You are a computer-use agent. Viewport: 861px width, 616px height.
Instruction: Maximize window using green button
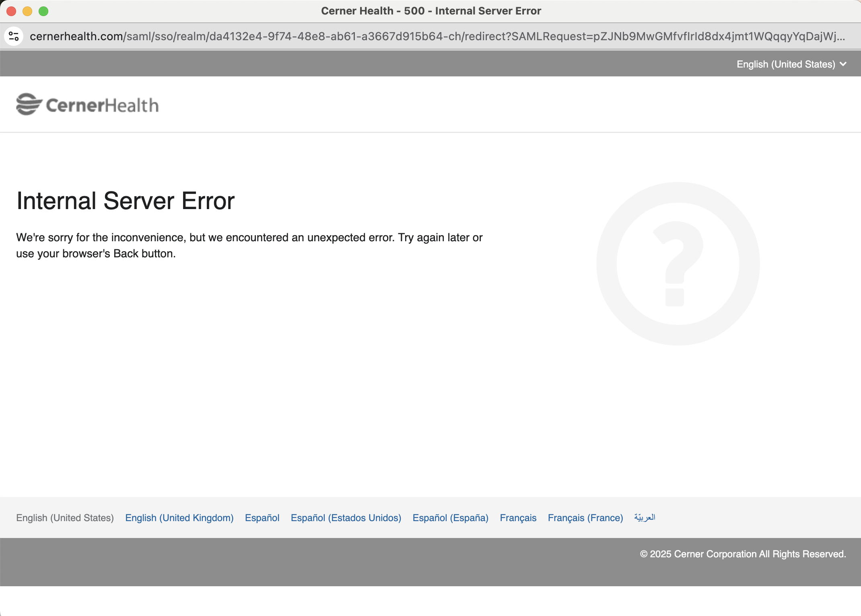click(x=43, y=11)
